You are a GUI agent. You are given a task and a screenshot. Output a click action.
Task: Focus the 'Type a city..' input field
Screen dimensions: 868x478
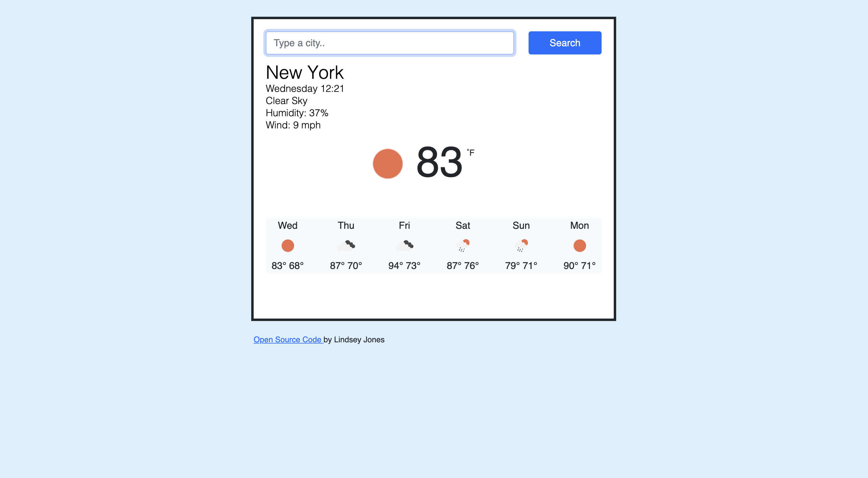coord(390,43)
